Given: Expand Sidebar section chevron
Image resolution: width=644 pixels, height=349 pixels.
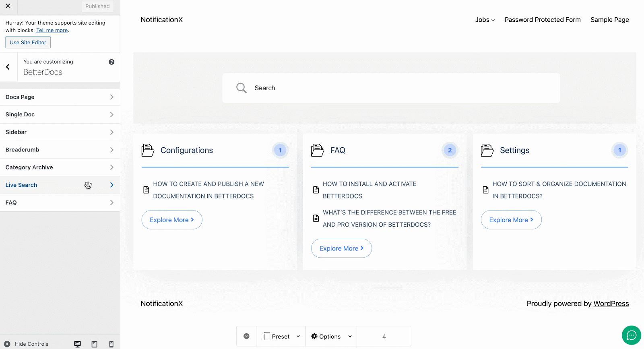Looking at the screenshot, I should point(112,132).
